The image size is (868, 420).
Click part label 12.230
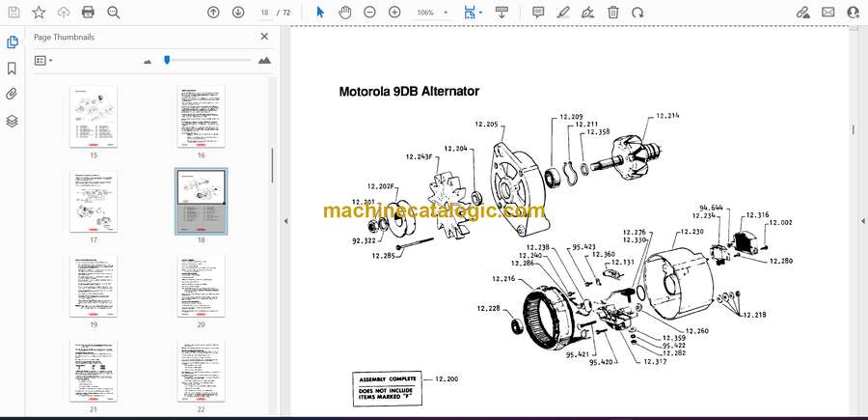click(x=692, y=231)
